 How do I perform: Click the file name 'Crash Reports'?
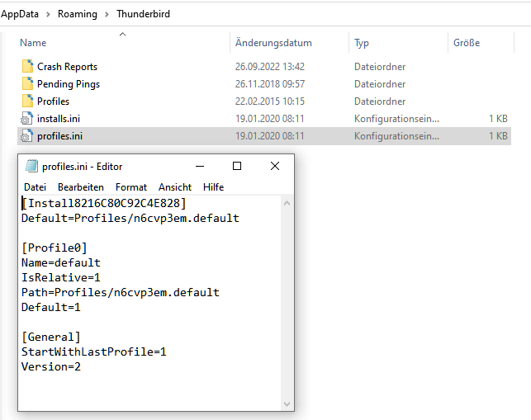pos(67,67)
